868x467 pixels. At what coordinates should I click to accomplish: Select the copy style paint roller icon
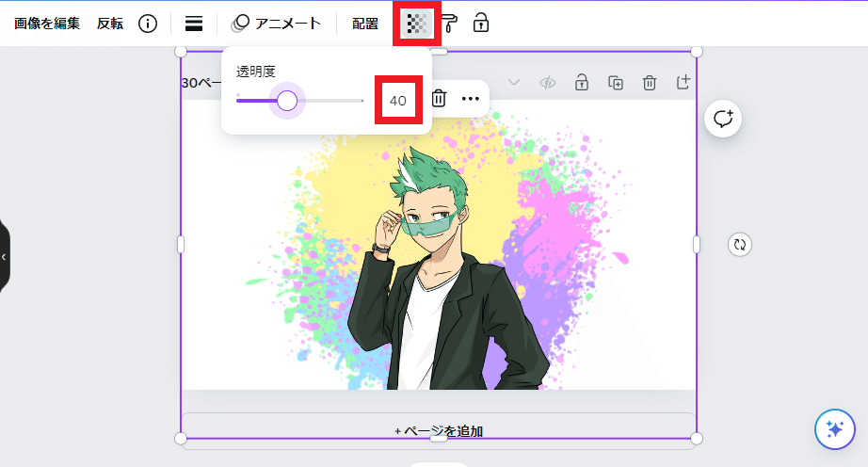click(449, 24)
